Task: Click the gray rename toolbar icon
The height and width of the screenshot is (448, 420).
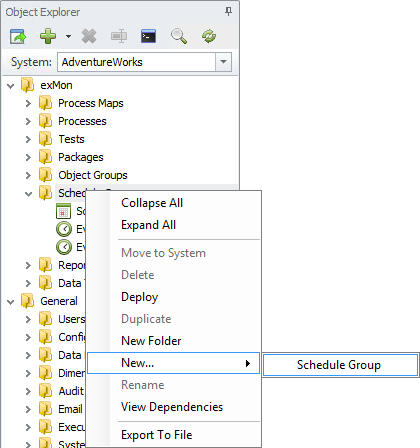Action: click(119, 36)
